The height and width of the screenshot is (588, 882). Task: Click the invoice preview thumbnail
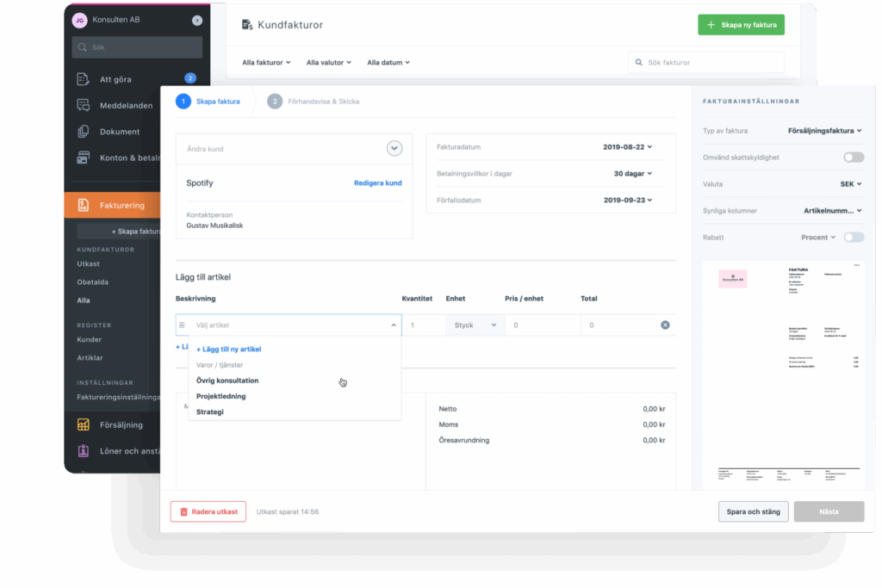[x=783, y=374]
